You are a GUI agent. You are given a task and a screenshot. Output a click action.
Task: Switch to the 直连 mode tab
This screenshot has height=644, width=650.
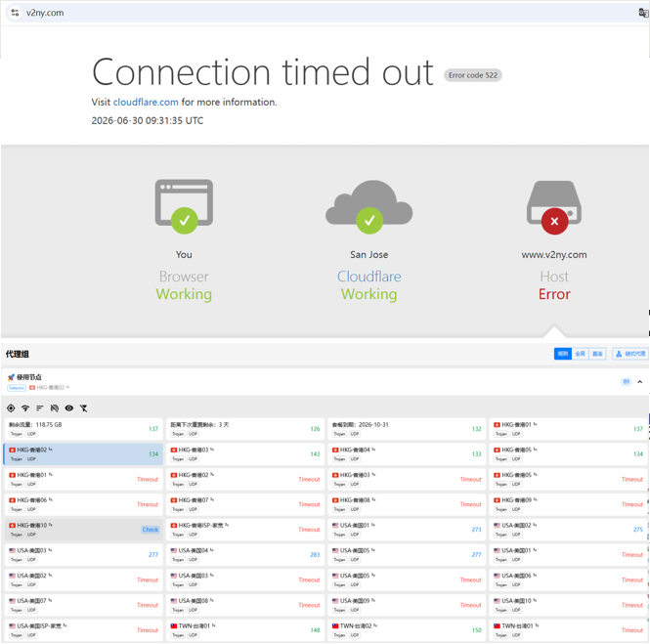pyautogui.click(x=597, y=354)
